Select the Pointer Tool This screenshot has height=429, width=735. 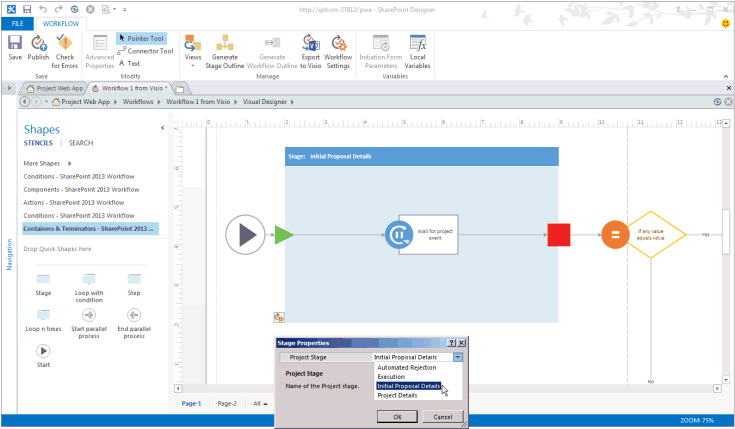tap(141, 38)
